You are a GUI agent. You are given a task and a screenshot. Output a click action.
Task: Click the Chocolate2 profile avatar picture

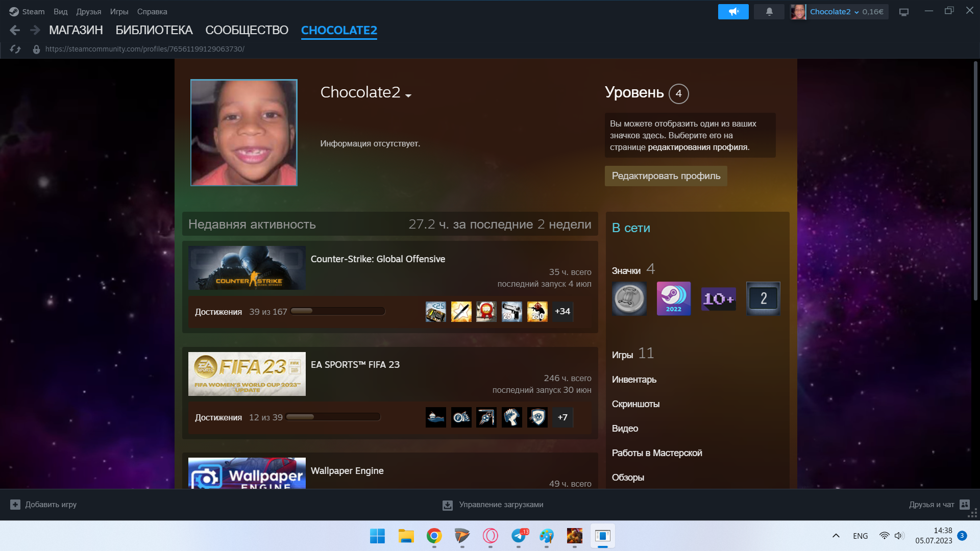click(244, 133)
